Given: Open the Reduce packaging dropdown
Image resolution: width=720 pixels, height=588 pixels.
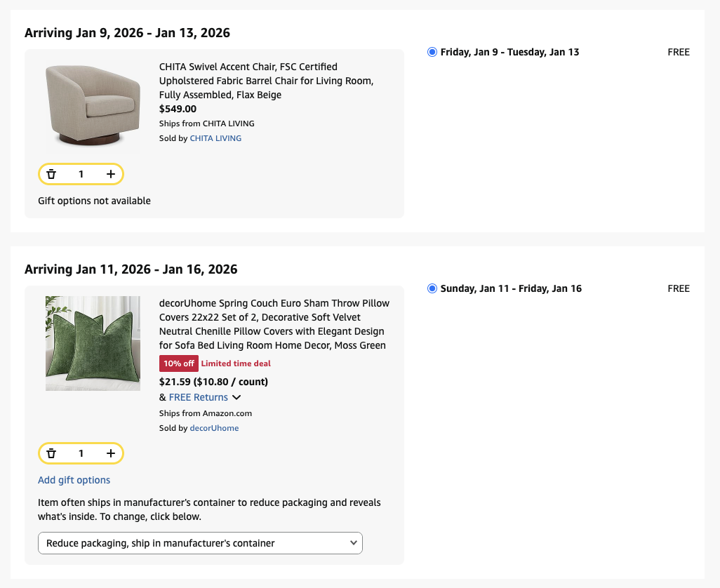Looking at the screenshot, I should (200, 543).
